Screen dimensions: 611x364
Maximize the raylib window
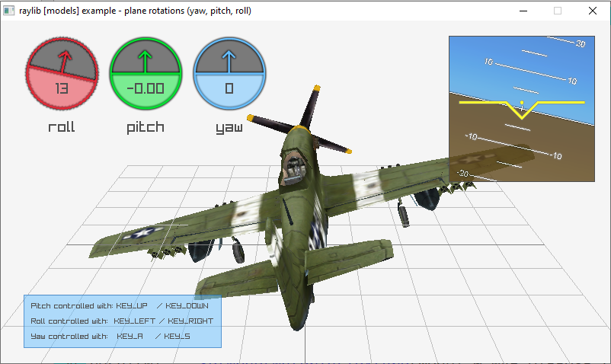click(x=557, y=11)
